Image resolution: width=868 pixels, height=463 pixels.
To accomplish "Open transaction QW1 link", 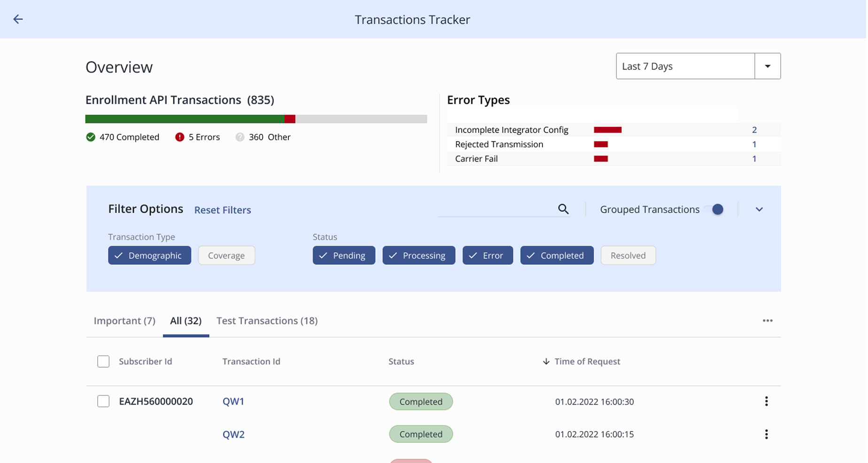I will click(233, 401).
